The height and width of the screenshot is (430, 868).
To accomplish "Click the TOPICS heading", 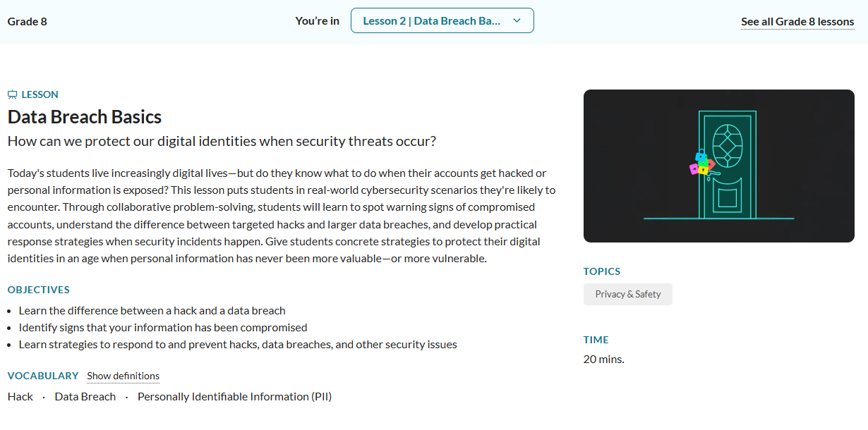I will point(602,271).
